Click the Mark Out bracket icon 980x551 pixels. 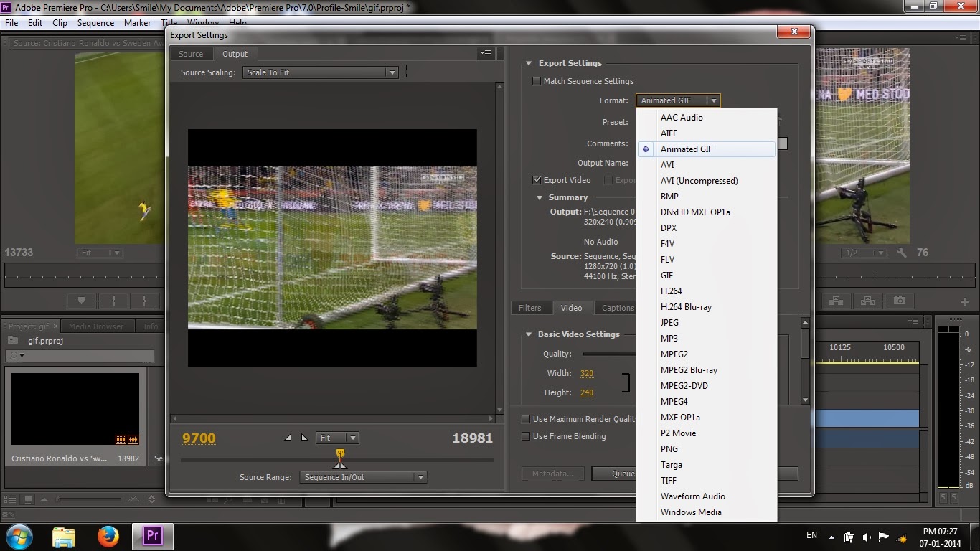click(145, 301)
